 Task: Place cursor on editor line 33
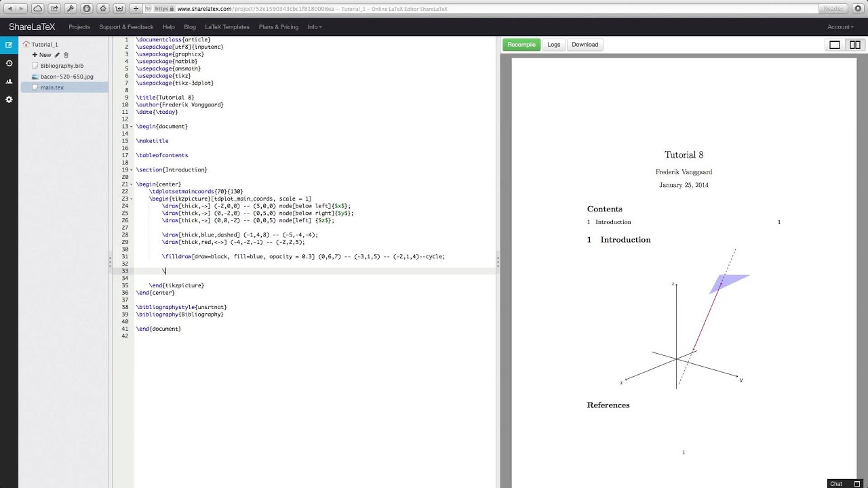pyautogui.click(x=315, y=271)
